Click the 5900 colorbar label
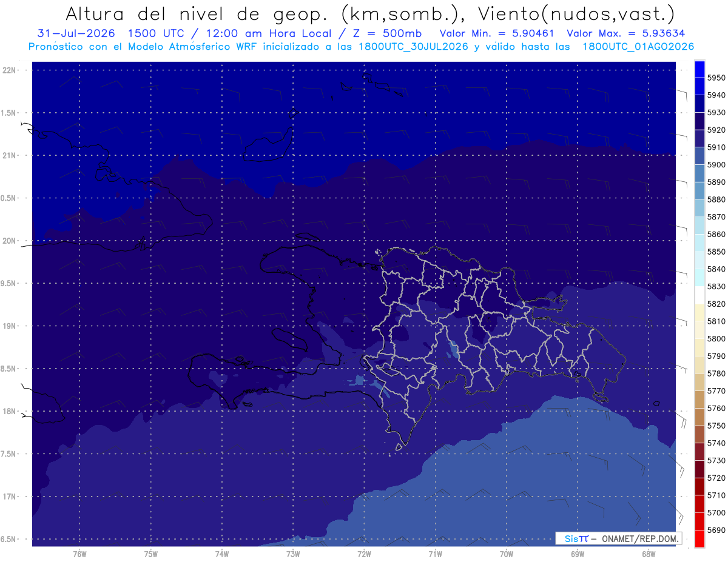Viewport: 728px width, 562px height. [716, 165]
